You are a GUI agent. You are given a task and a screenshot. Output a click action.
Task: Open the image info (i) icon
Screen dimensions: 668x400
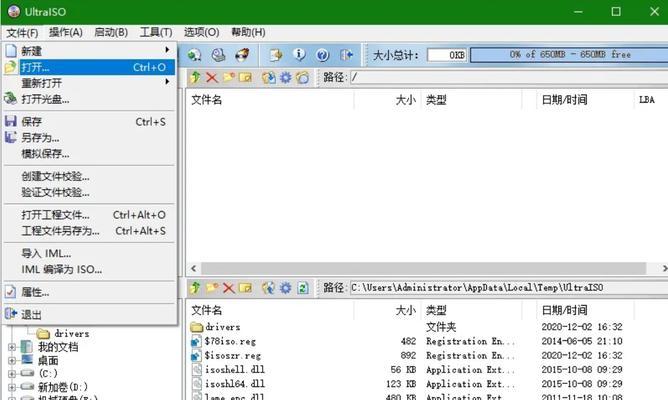pyautogui.click(x=299, y=55)
